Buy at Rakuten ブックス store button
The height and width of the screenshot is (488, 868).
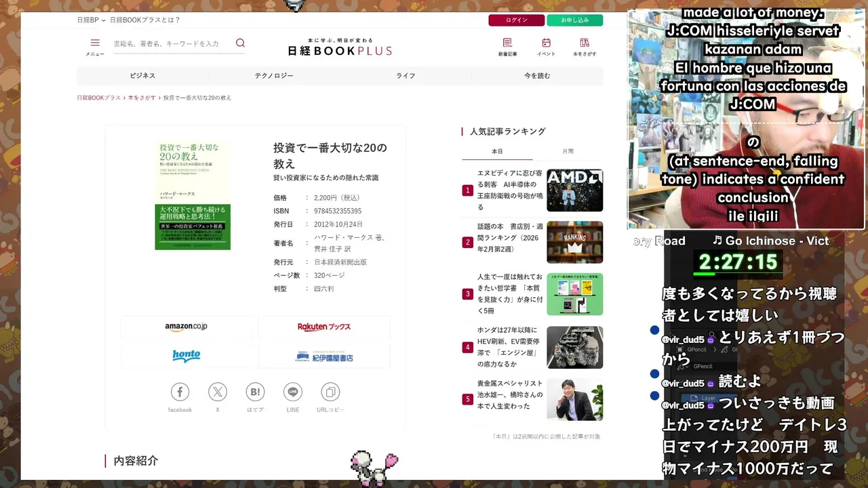click(324, 327)
